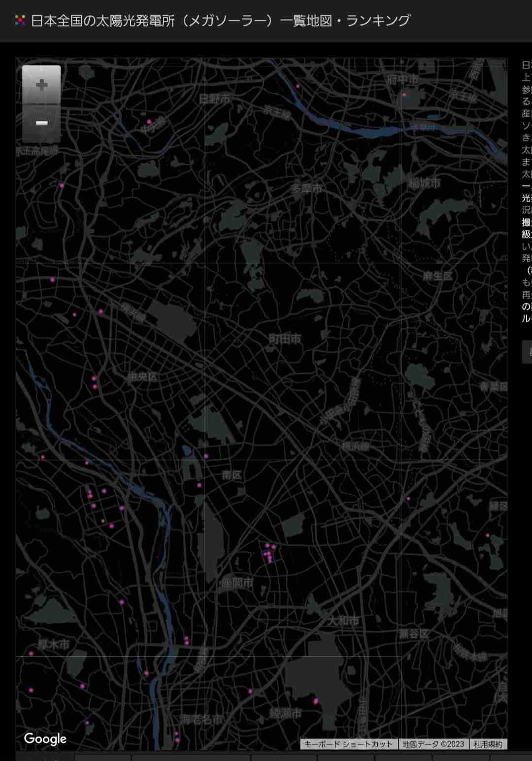Image resolution: width=532 pixels, height=761 pixels.
Task: Click the 南区 map label
Action: coord(232,475)
